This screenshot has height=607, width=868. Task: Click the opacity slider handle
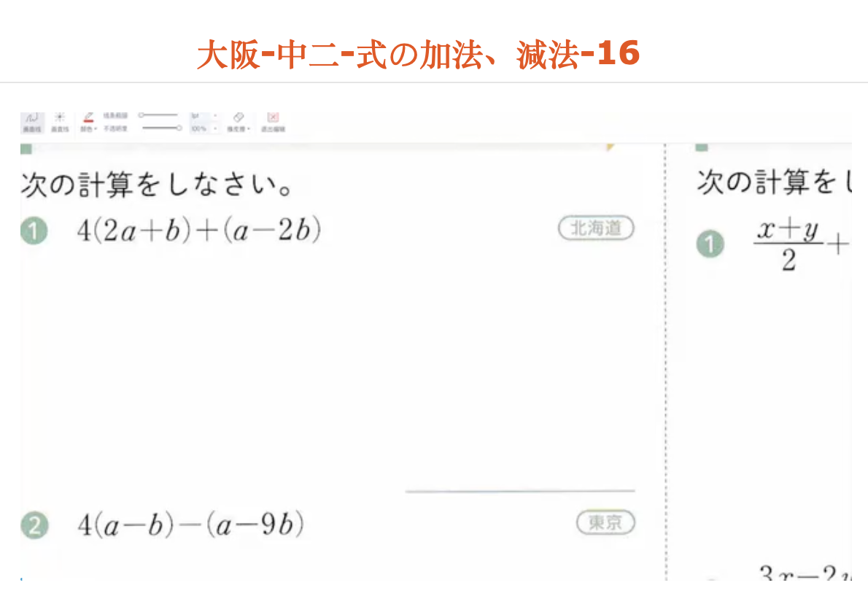181,128
